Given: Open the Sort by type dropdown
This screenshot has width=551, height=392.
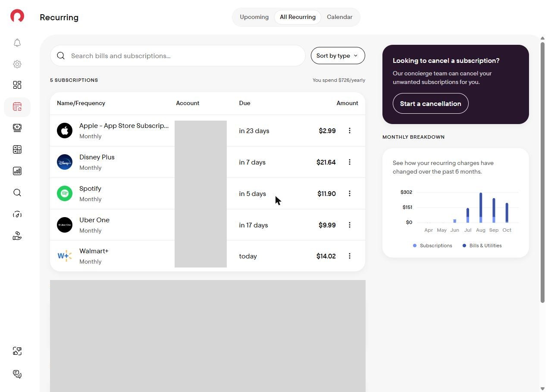Looking at the screenshot, I should (338, 56).
